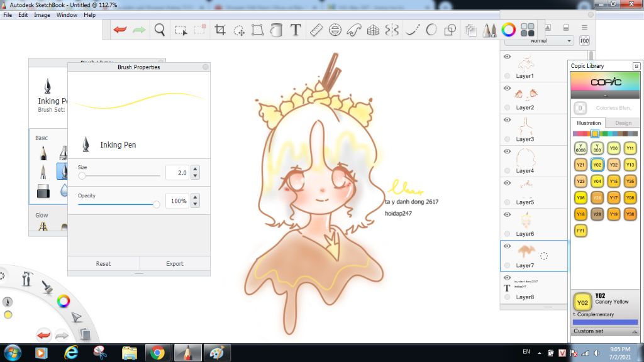This screenshot has height=362, width=644.
Task: Hide Layer2 using its eye icon
Action: pos(508,88)
